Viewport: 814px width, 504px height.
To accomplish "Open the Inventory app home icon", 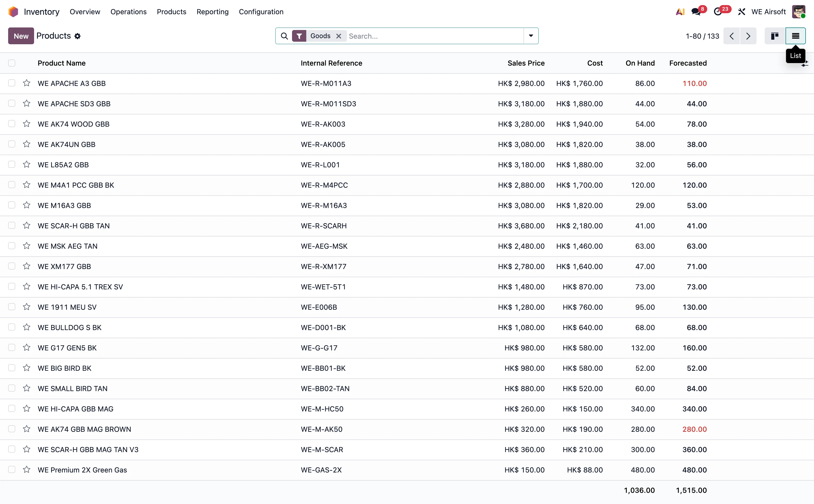I will [13, 12].
